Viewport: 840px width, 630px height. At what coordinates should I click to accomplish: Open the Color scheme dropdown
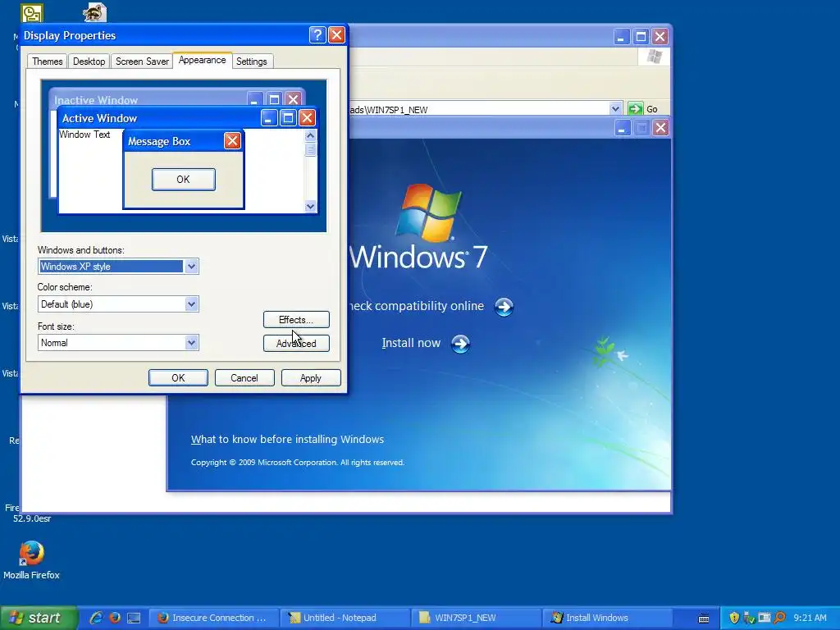pyautogui.click(x=191, y=304)
